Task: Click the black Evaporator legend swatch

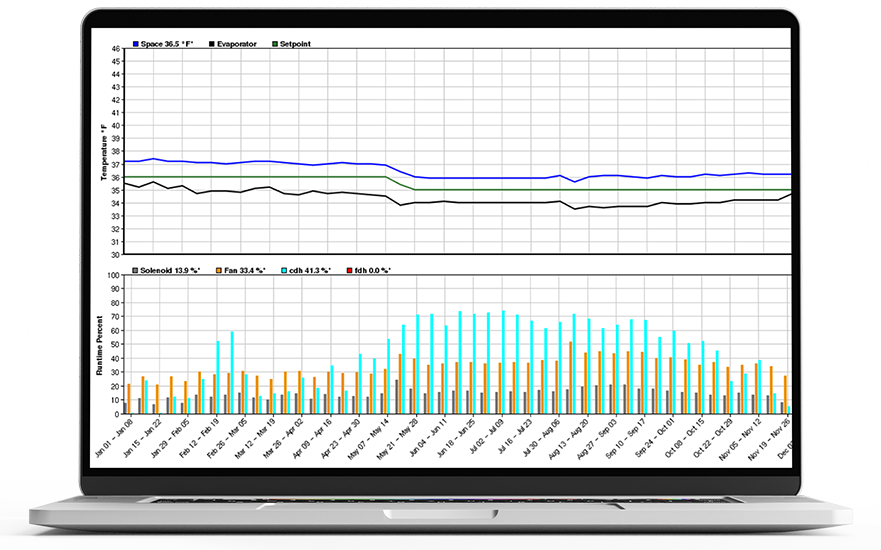Action: point(212,44)
